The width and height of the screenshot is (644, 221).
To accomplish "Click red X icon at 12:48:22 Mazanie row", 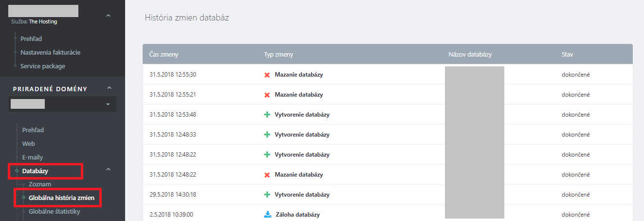I will coord(267,175).
